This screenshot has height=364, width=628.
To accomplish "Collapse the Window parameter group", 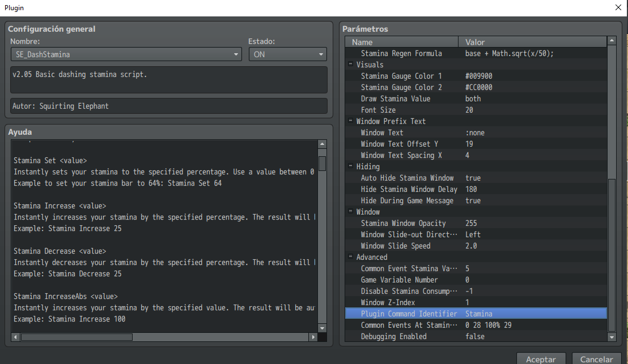I will [350, 211].
